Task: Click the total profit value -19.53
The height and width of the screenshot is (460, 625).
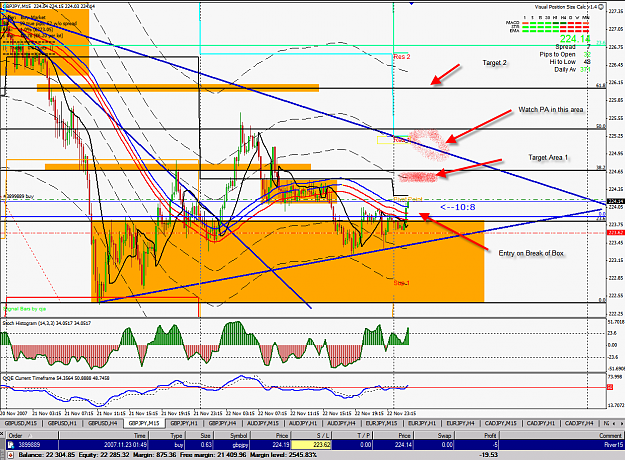Action: click(x=489, y=455)
